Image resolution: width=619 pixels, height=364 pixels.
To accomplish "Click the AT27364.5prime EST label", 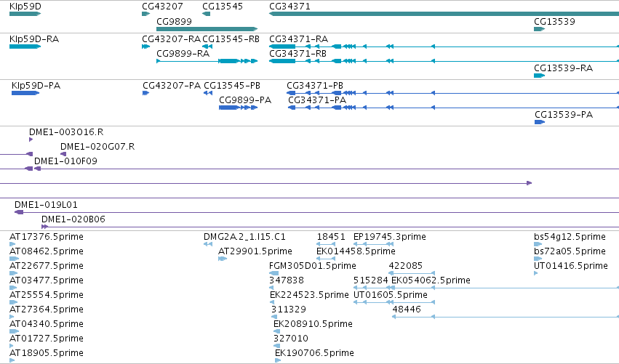I will pyautogui.click(x=47, y=310).
